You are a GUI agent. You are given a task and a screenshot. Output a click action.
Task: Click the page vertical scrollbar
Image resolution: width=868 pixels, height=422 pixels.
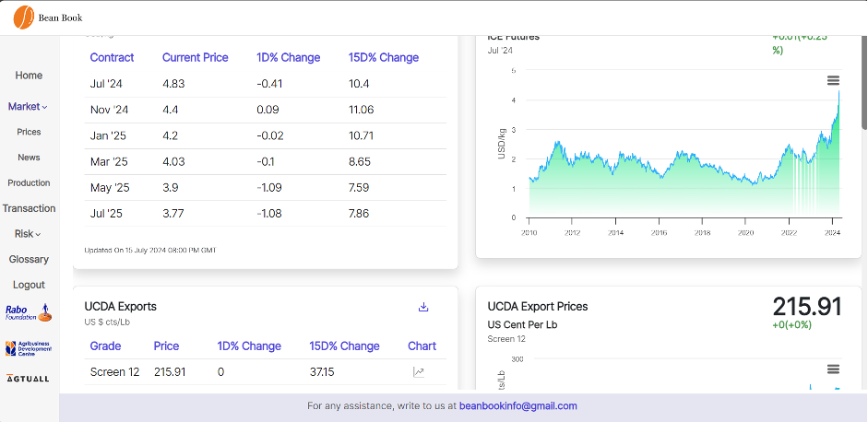click(x=864, y=83)
